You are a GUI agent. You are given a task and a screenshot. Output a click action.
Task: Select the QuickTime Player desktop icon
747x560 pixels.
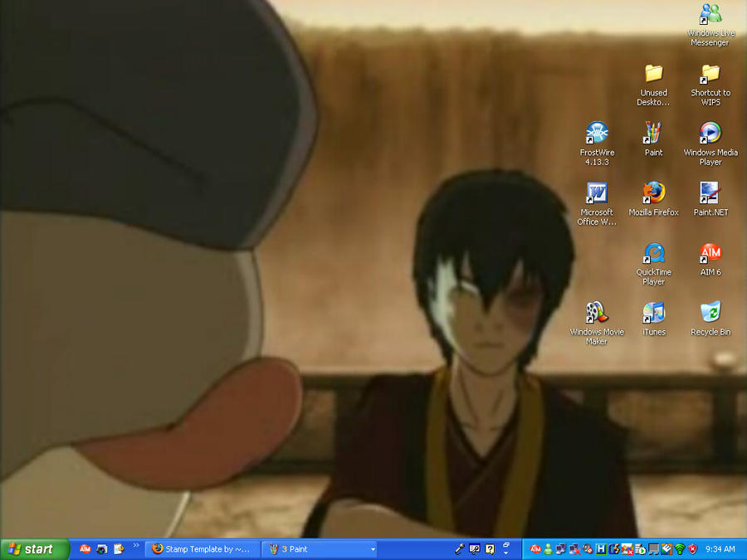pos(654,264)
